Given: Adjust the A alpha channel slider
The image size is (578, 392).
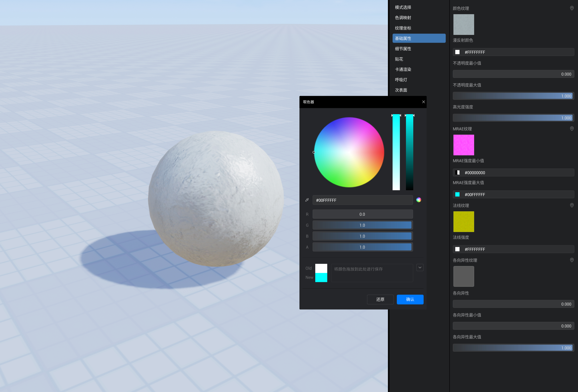Looking at the screenshot, I should click(x=363, y=247).
